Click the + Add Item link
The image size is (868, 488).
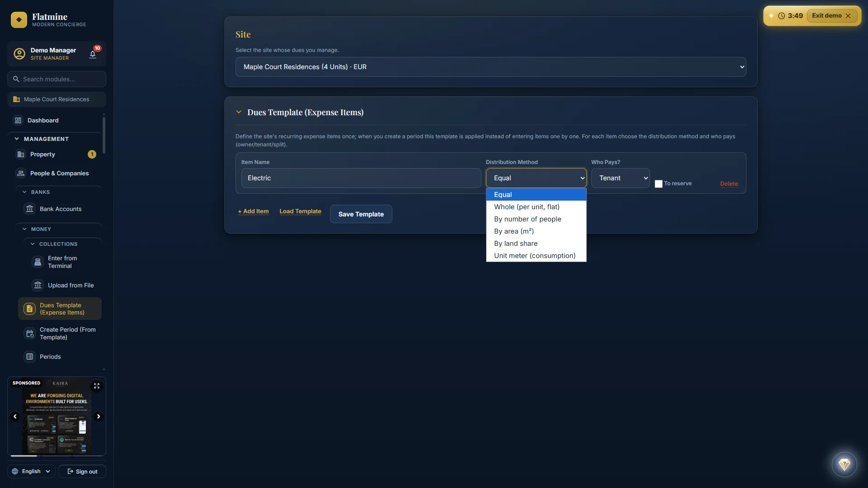[253, 211]
